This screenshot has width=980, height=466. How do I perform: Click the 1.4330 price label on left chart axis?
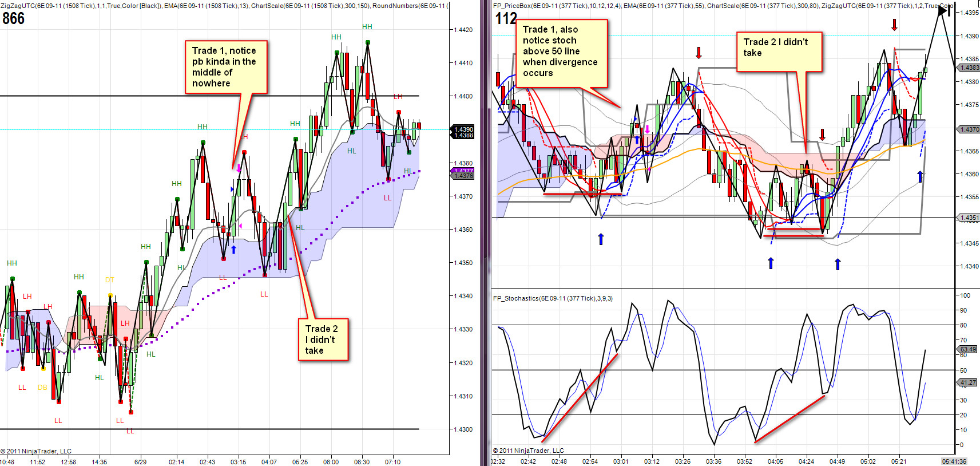point(463,329)
